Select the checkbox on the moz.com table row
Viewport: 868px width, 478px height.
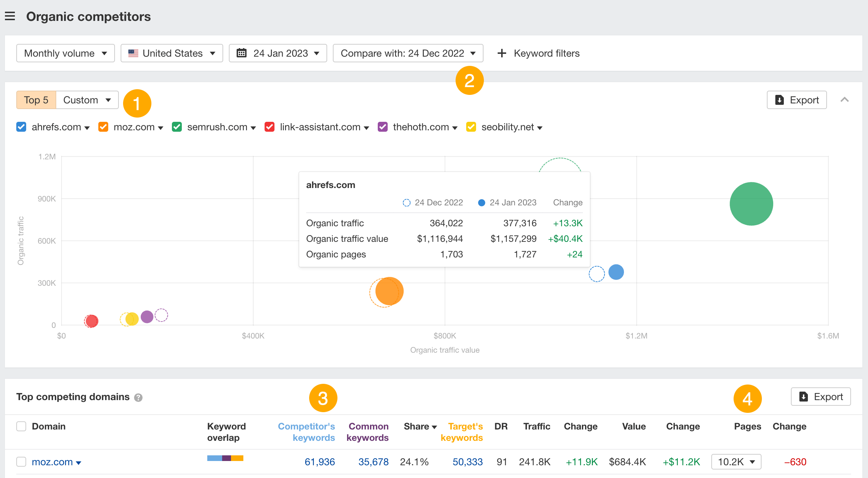(x=21, y=462)
